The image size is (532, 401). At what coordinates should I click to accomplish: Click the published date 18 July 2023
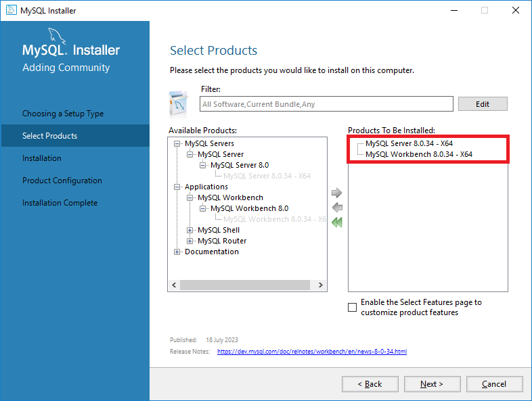pyautogui.click(x=222, y=340)
